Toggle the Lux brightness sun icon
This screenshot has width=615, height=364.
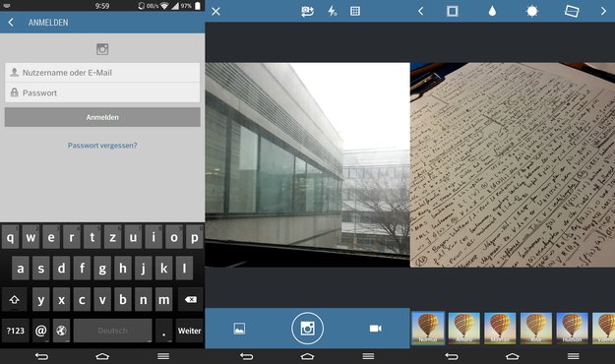click(x=531, y=11)
